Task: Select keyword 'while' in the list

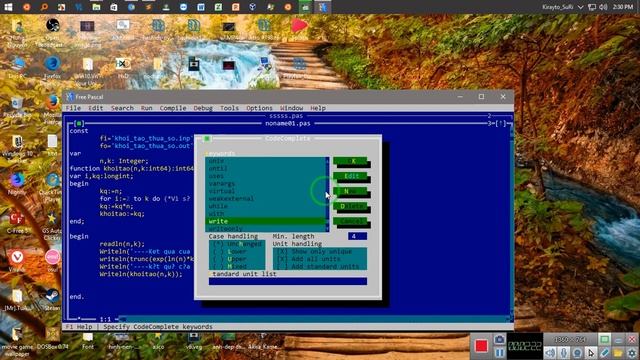Action: 265,206
